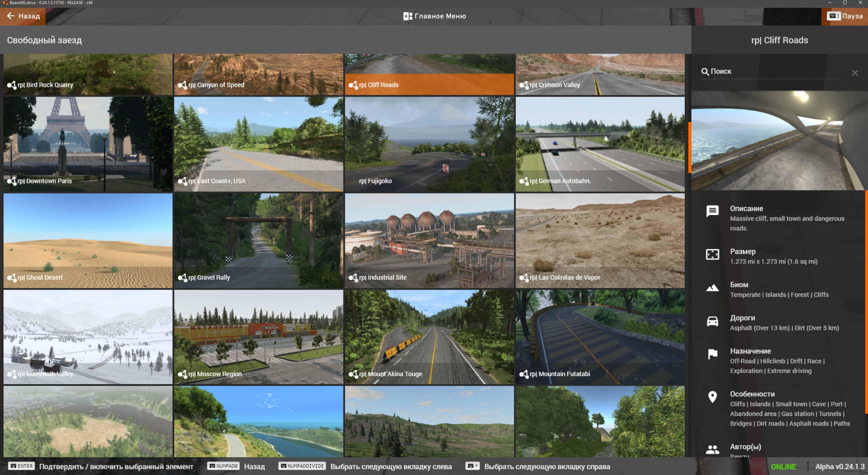Choose the rp| Fujigoko map
This screenshot has width=868, height=475.
pyautogui.click(x=429, y=144)
